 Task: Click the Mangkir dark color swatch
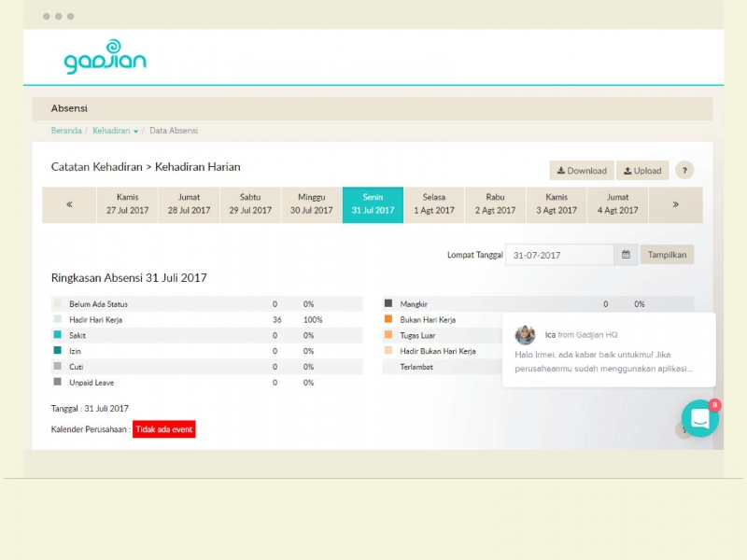tap(388, 303)
